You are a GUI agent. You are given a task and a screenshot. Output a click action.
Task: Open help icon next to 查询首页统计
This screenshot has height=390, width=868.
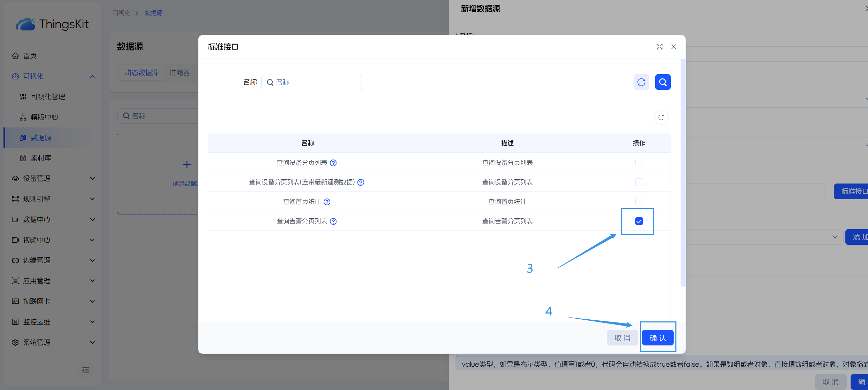(x=327, y=202)
